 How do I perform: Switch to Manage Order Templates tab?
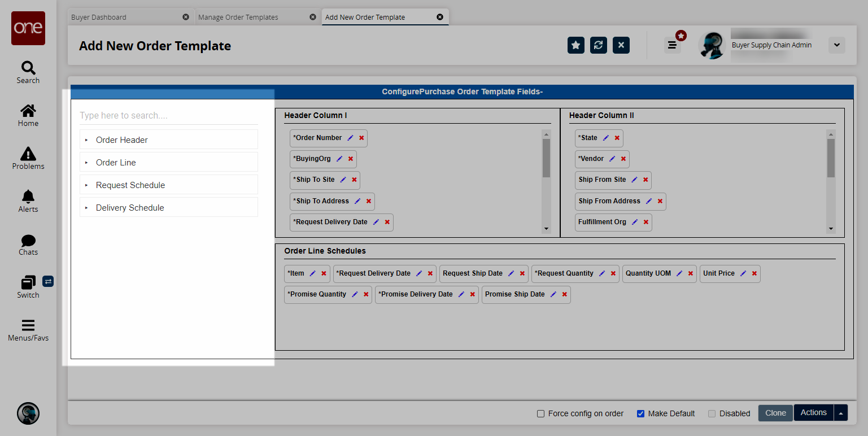238,18
